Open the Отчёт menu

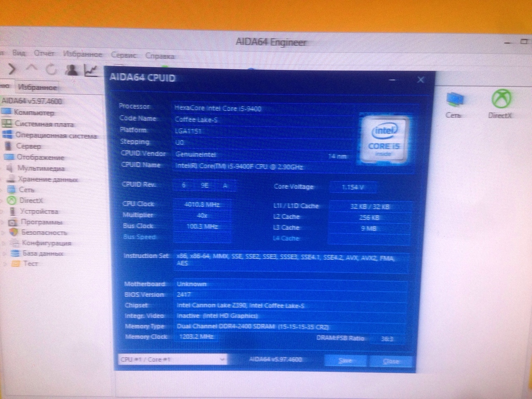click(44, 53)
